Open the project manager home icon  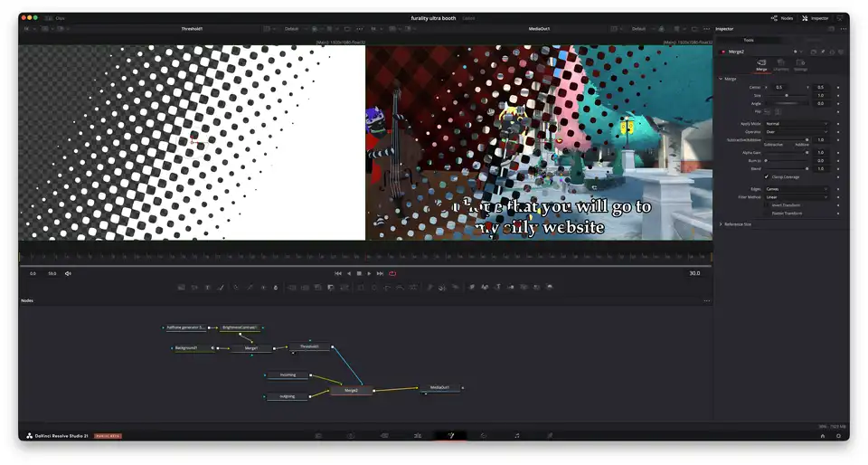point(823,436)
